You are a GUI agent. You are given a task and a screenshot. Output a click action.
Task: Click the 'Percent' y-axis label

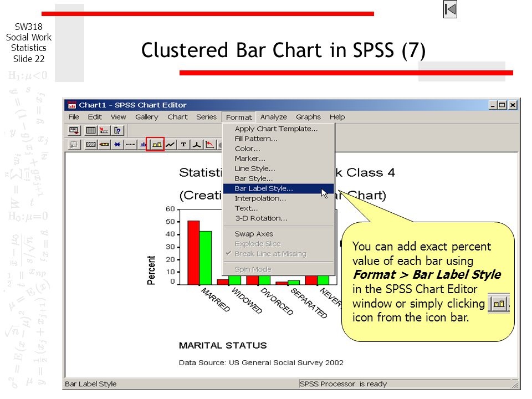coord(151,270)
